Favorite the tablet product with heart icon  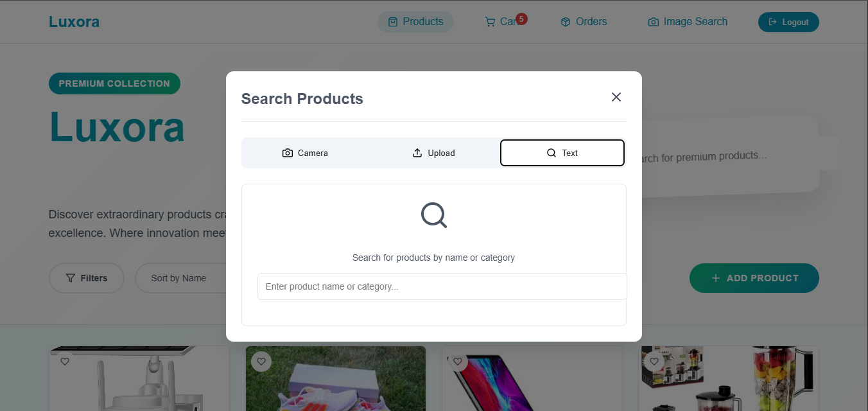click(458, 362)
